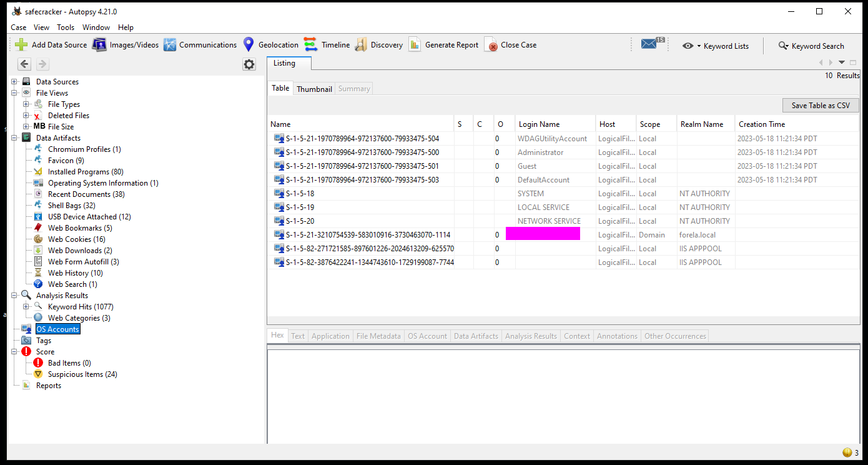Select Installed Programs (80)
Image resolution: width=868 pixels, height=465 pixels.
[x=86, y=172]
